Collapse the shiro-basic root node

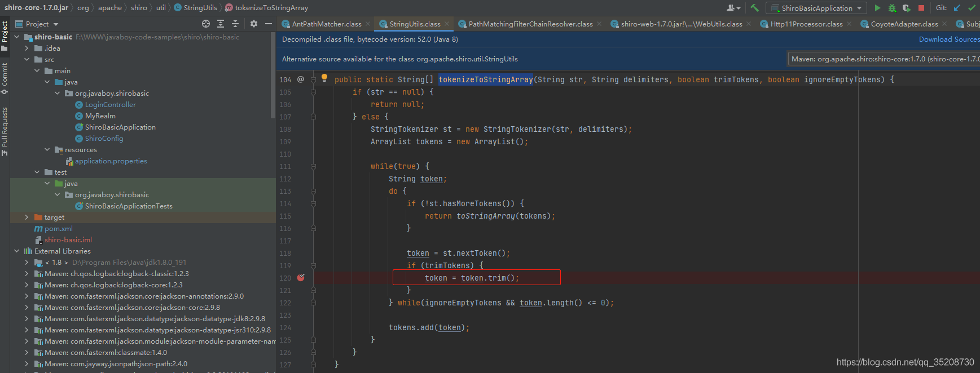click(x=16, y=37)
